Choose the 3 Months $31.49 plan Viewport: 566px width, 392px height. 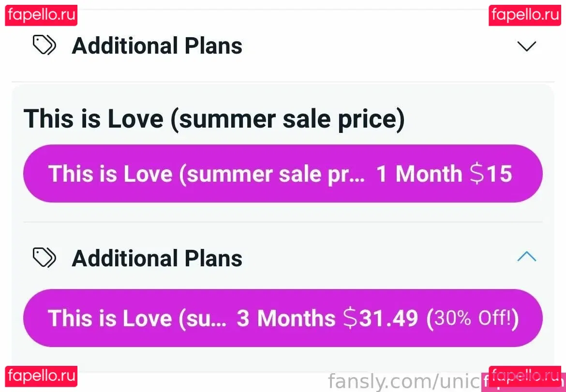(283, 318)
